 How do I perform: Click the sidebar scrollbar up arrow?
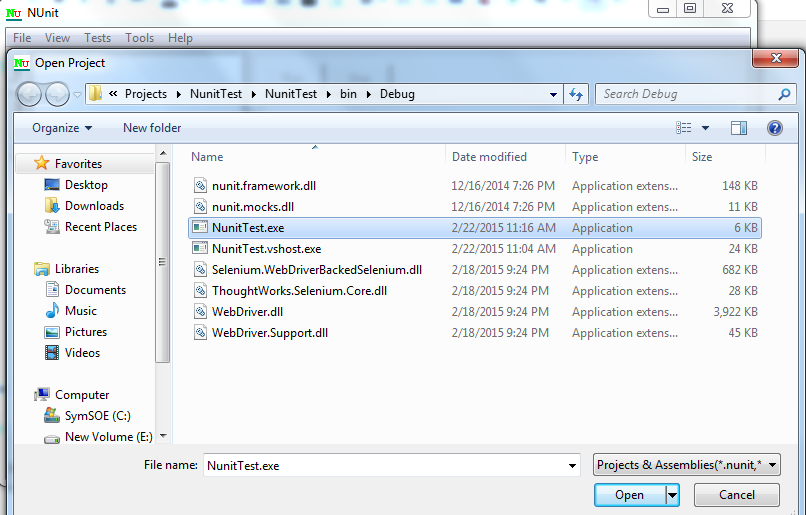[163, 153]
